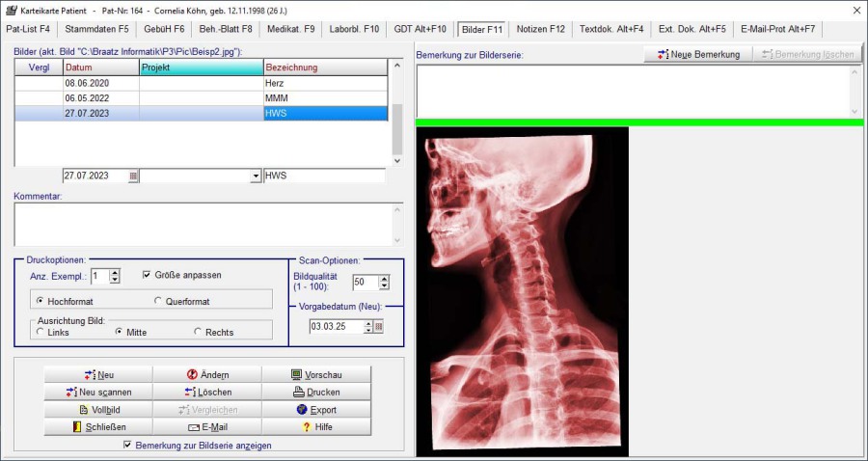868x461 pixels.
Task: Delete selected image with Löschen
Action: tap(207, 392)
